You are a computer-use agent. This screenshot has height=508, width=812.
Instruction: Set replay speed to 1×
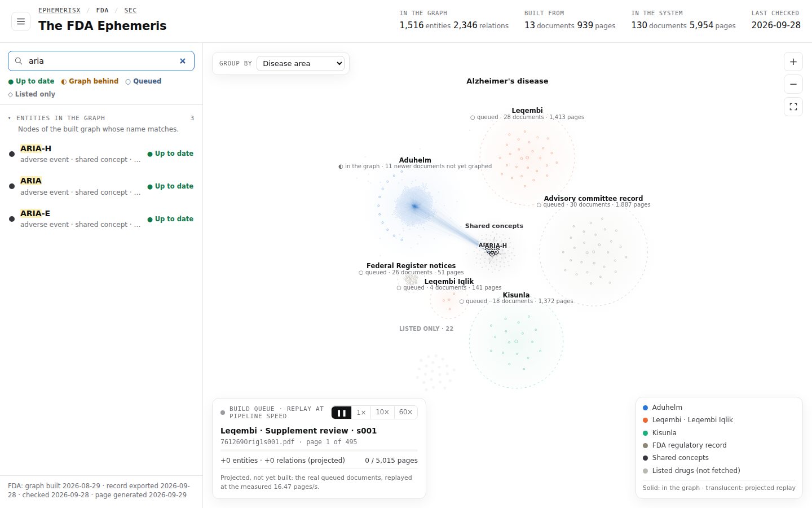(361, 413)
